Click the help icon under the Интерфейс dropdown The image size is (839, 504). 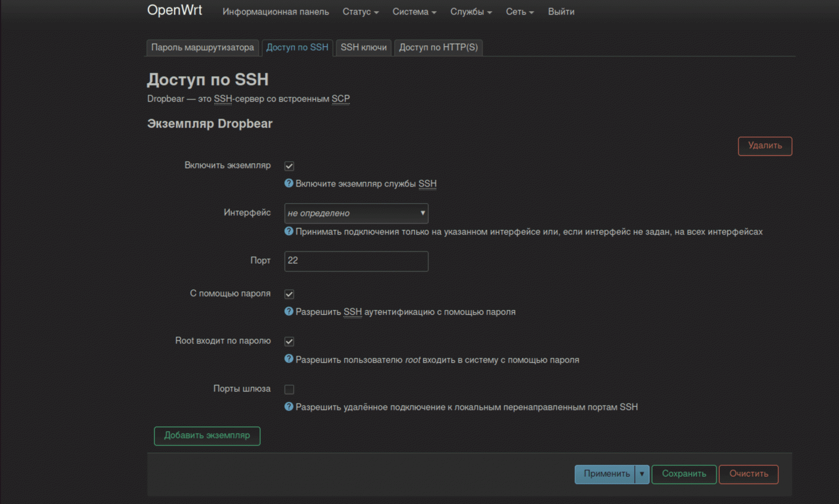pos(289,231)
